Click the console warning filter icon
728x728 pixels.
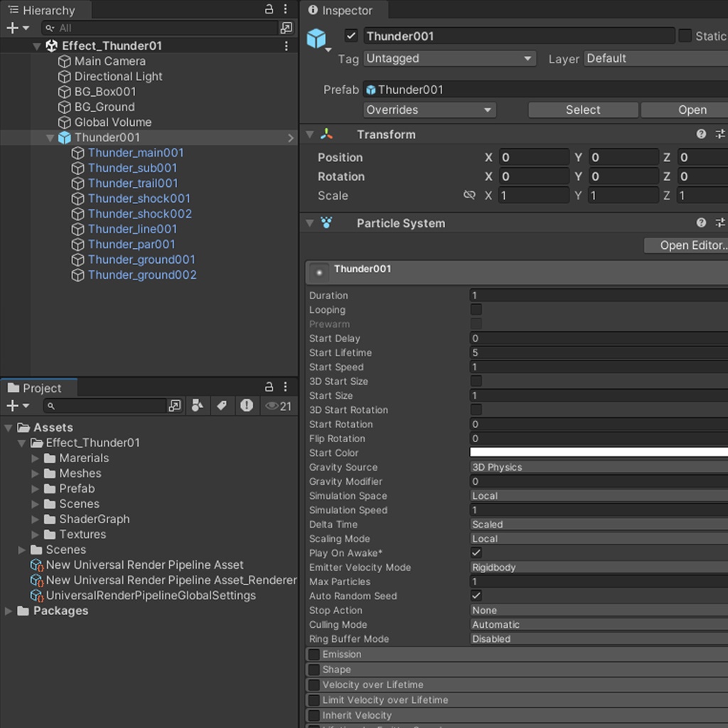248,406
